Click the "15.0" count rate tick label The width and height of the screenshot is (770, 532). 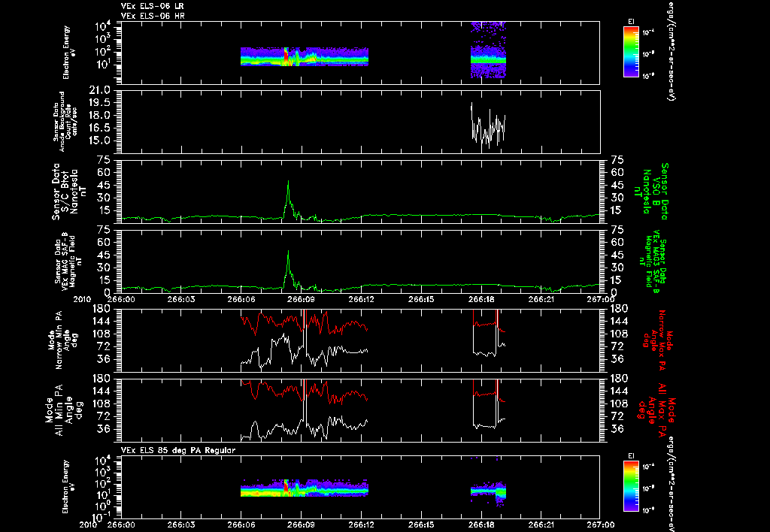click(x=100, y=141)
